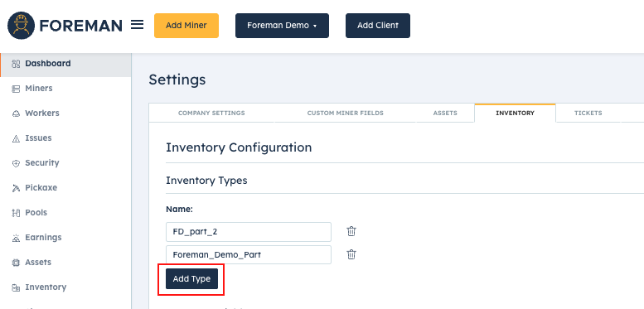The image size is (644, 309).
Task: Click the yellow Add Miner button
Action: tap(186, 26)
